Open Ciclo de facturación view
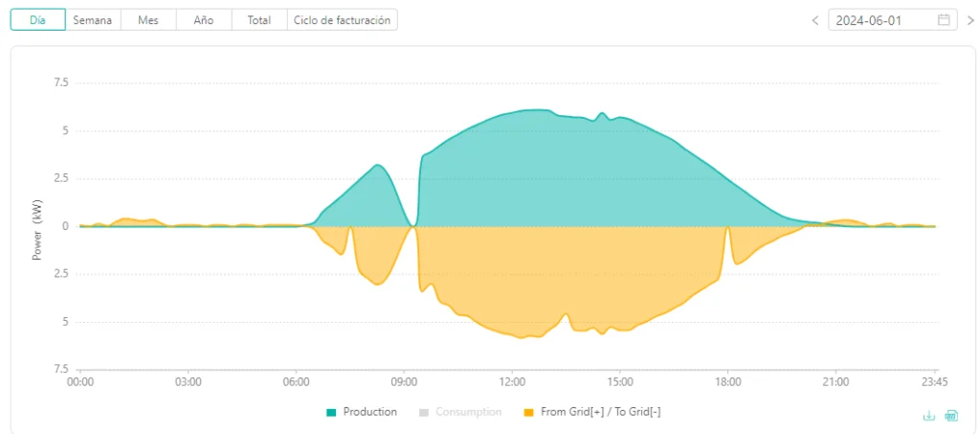 (x=342, y=20)
